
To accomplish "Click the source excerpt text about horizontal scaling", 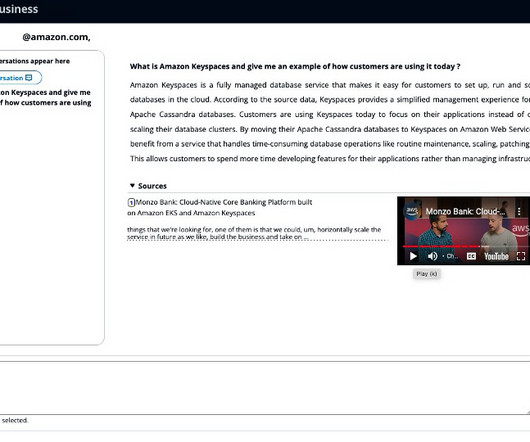I will 254,233.
